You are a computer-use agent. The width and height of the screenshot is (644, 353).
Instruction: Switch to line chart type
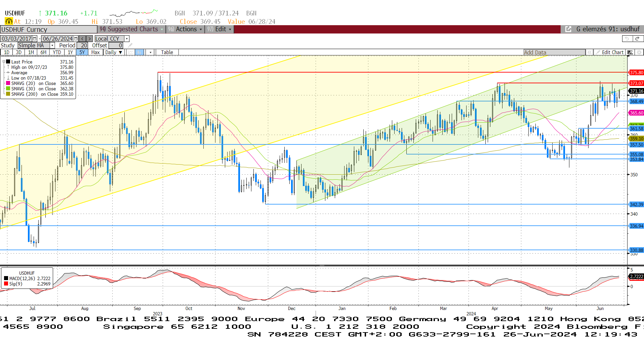[131, 52]
